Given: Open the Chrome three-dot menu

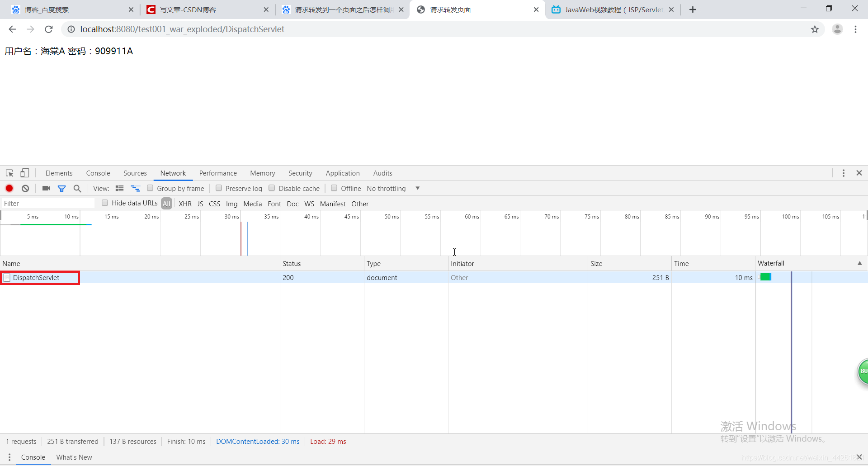Looking at the screenshot, I should 855,29.
